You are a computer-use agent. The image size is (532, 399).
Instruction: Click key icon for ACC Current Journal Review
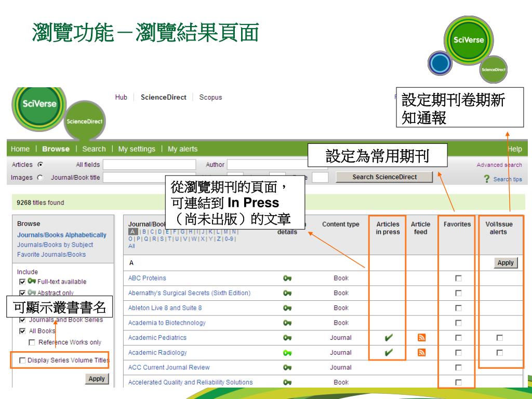click(x=287, y=367)
